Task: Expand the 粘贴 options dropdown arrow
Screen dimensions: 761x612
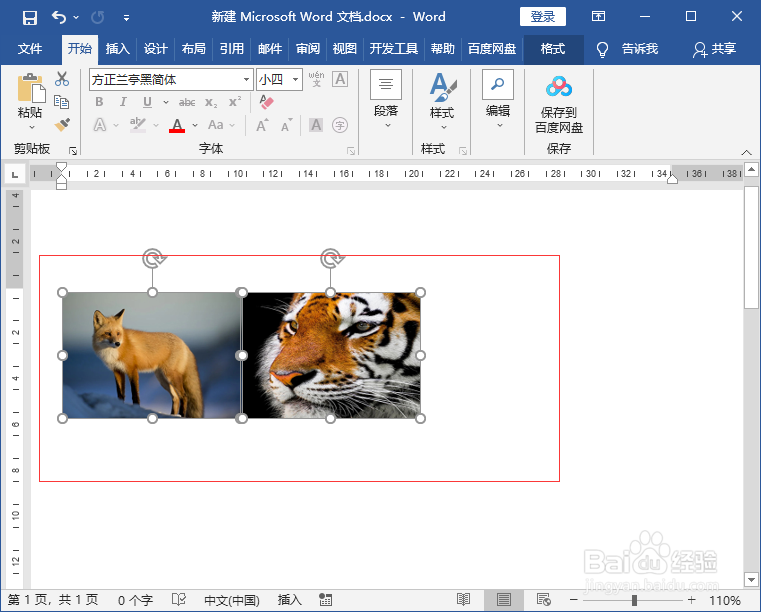Action: click(x=32, y=127)
